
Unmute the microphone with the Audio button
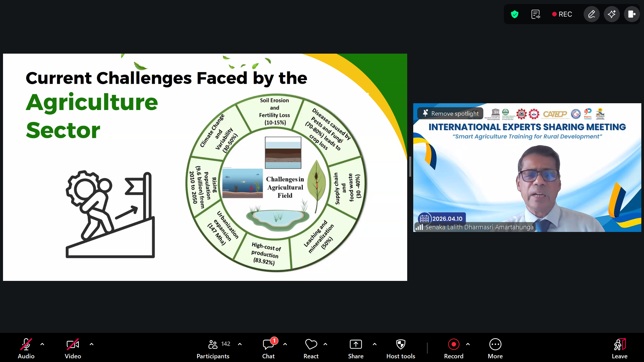pyautogui.click(x=26, y=349)
